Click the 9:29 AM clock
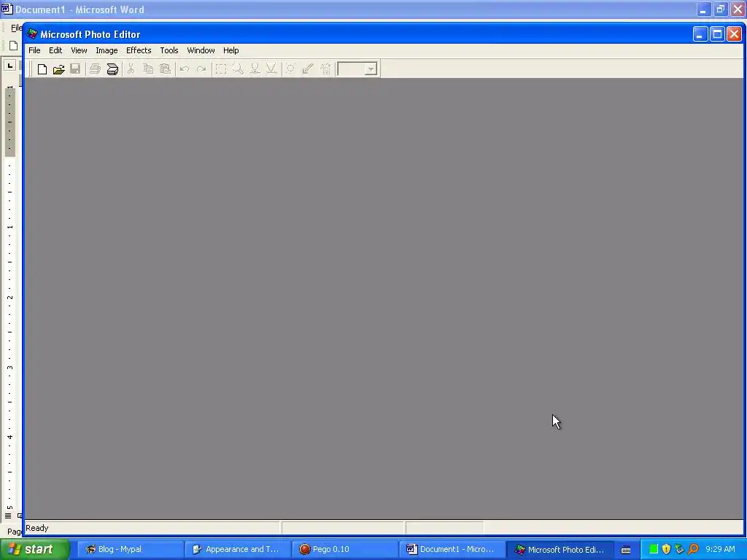Image resolution: width=747 pixels, height=560 pixels. (x=720, y=550)
